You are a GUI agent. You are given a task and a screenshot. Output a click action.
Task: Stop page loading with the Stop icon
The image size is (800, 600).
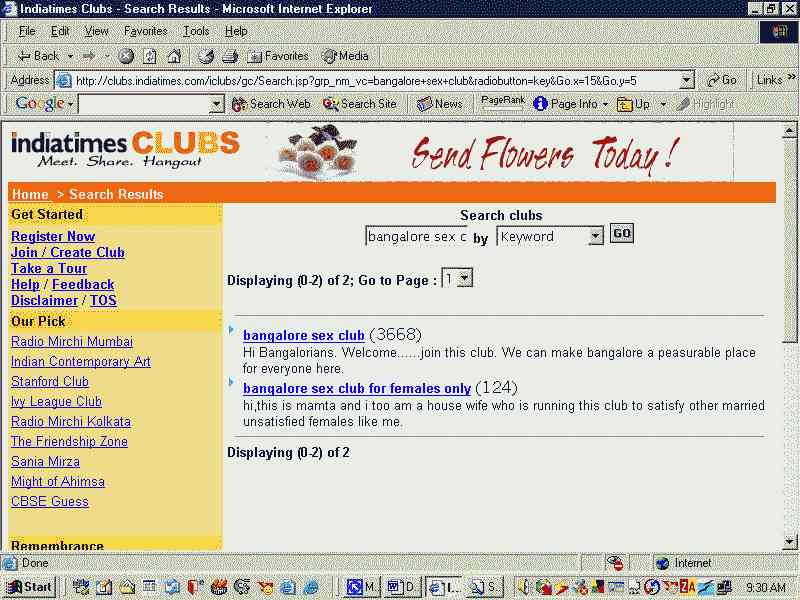click(x=126, y=56)
